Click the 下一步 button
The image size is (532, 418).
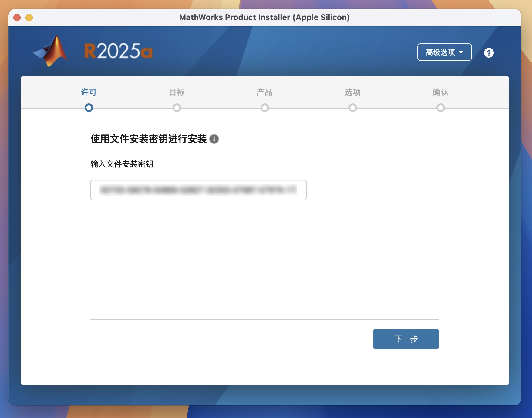[406, 339]
